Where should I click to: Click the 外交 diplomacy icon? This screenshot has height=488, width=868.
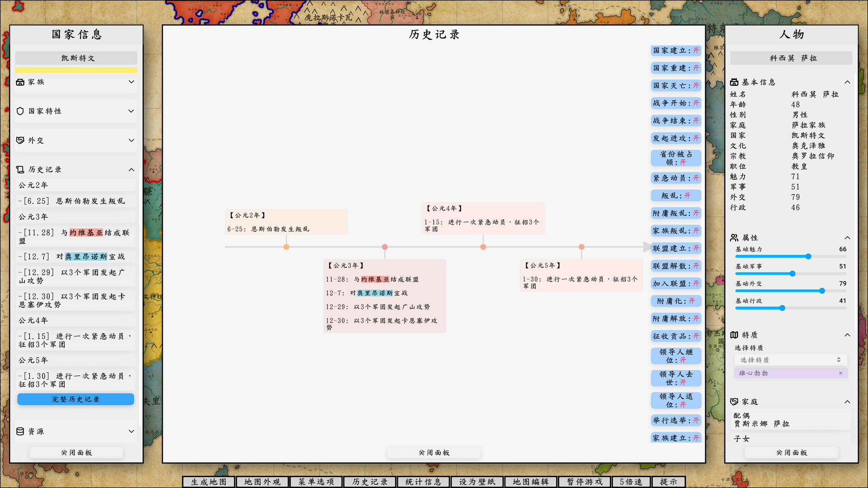[20, 140]
